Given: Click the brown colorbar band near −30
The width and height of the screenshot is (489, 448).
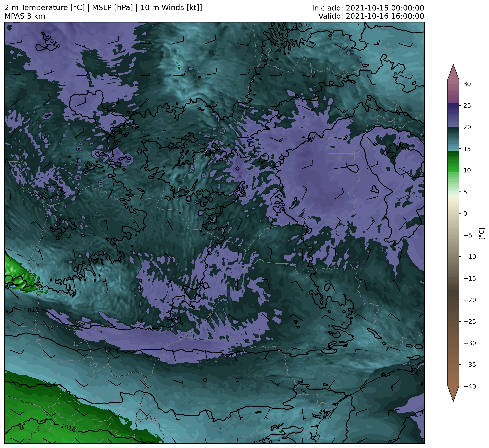Looking at the screenshot, I should point(453,343).
